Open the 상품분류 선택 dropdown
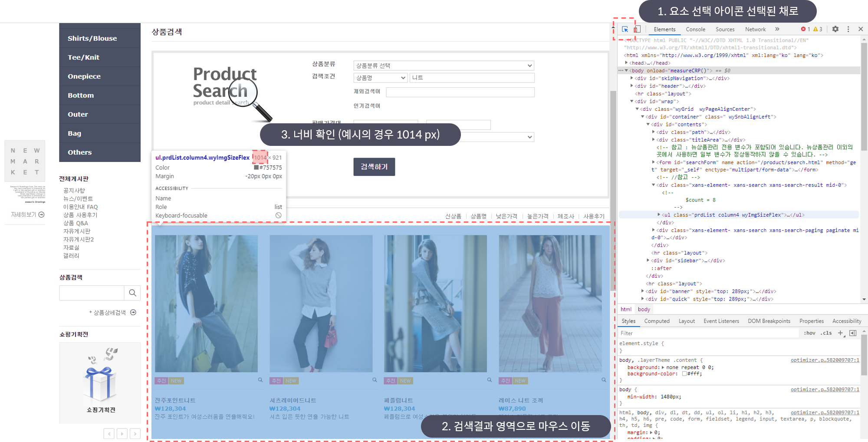This screenshot has height=442, width=868. (444, 66)
